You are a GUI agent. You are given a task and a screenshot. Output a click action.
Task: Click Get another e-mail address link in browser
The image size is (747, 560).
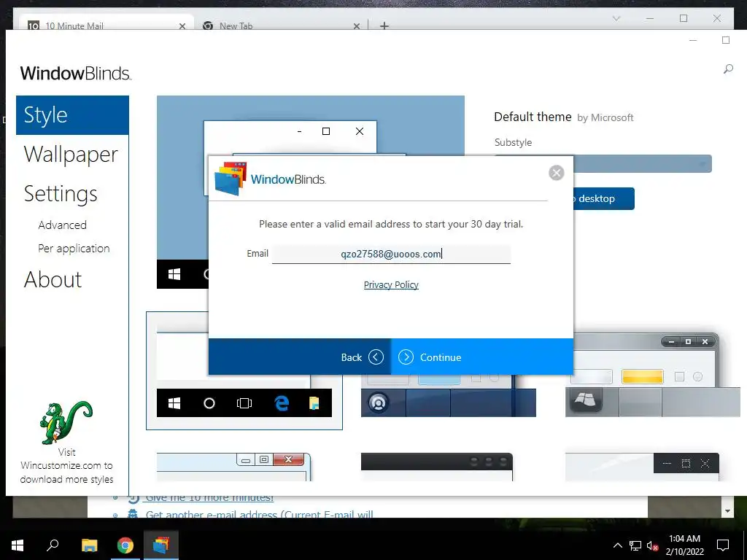[260, 514]
